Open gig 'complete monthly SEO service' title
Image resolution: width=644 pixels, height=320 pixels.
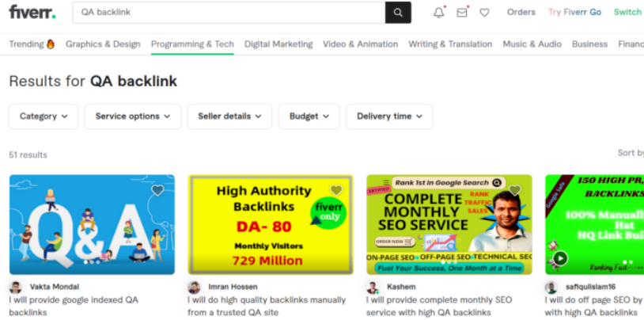click(439, 306)
